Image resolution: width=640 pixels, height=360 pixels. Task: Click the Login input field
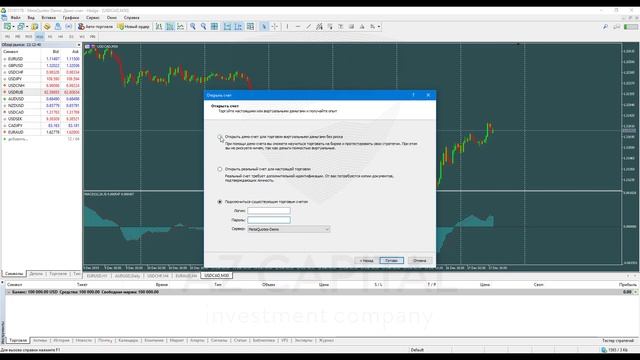tap(269, 211)
